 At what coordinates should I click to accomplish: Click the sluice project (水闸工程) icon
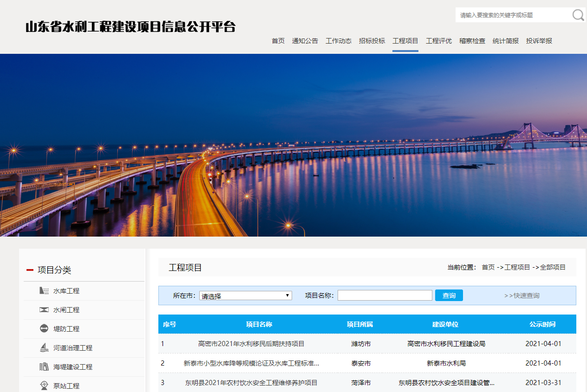pyautogui.click(x=44, y=310)
